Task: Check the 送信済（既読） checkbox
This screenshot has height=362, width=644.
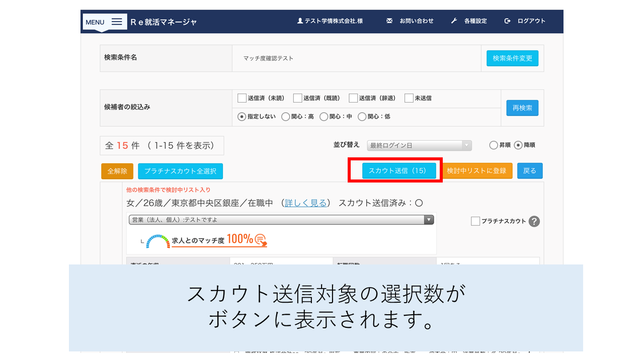Action: pos(298,98)
